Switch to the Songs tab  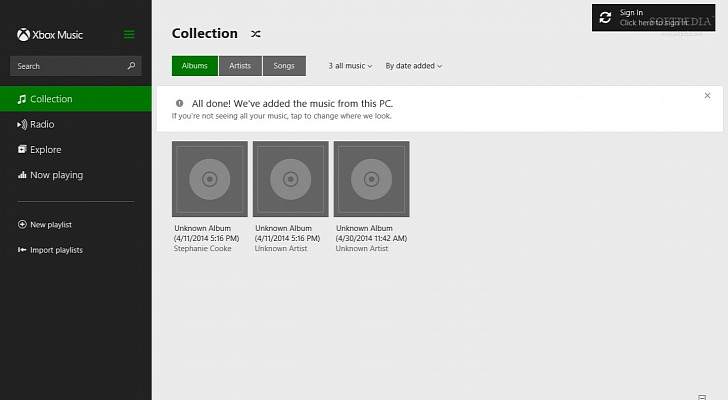pos(284,66)
